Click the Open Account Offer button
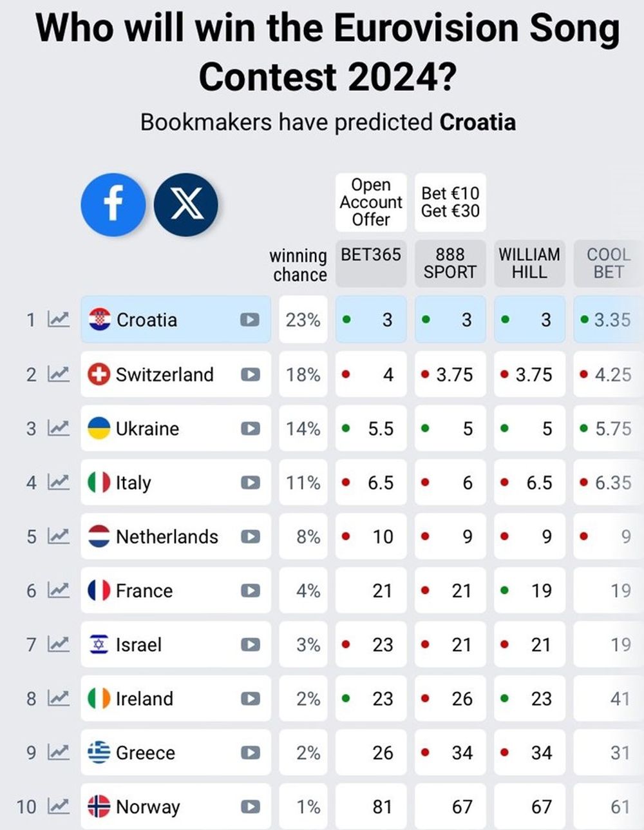The height and width of the screenshot is (830, 644). [371, 202]
